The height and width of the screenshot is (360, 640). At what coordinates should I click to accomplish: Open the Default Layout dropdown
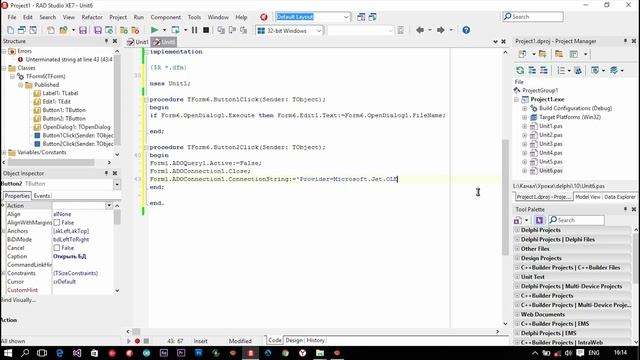tap(346, 17)
